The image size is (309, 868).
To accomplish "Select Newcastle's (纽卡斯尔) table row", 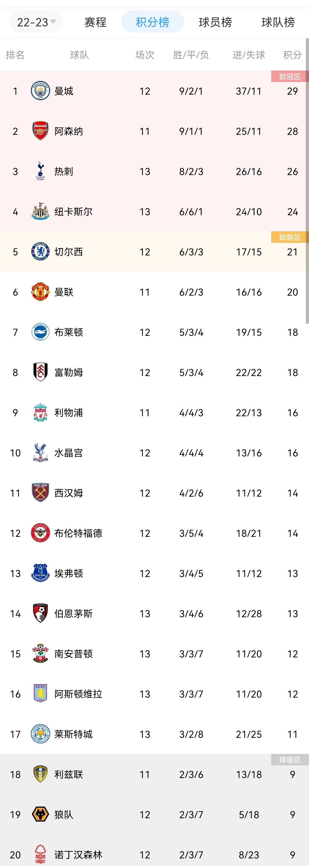I will point(152,212).
